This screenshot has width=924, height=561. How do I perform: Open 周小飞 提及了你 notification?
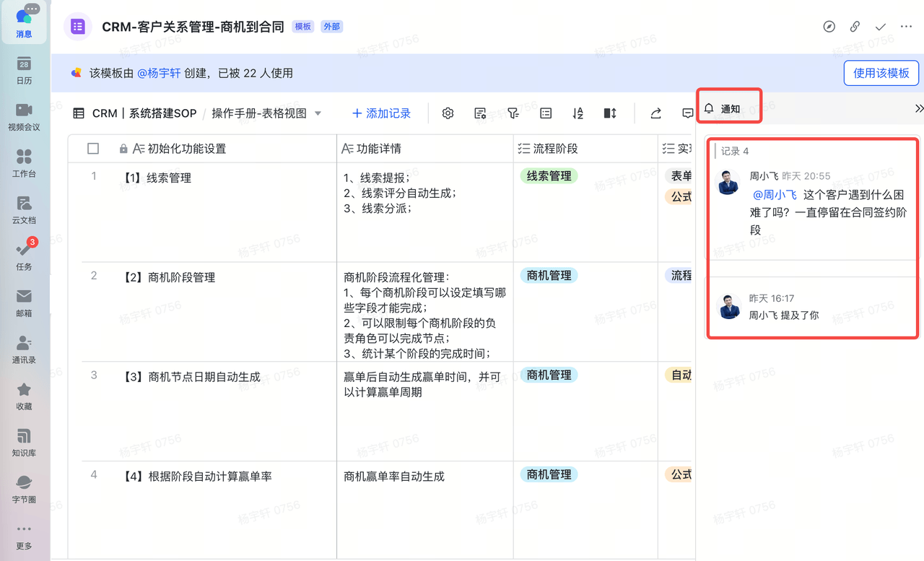click(x=783, y=315)
